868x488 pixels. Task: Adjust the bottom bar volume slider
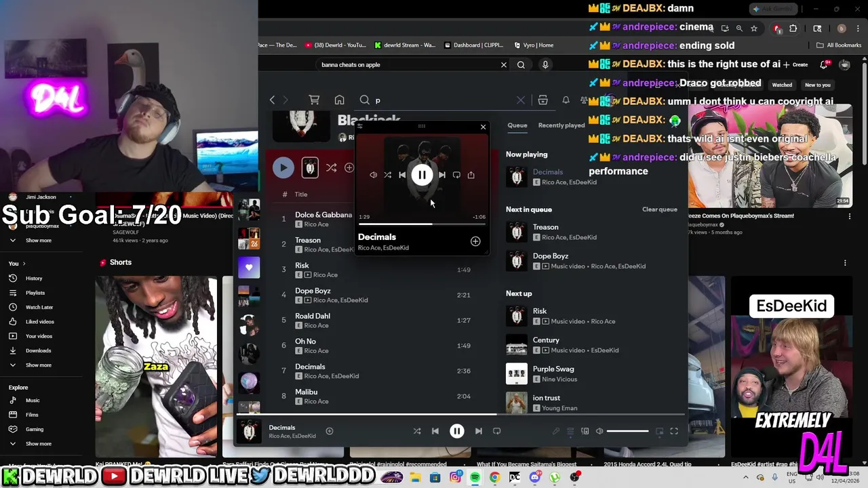[x=628, y=431]
